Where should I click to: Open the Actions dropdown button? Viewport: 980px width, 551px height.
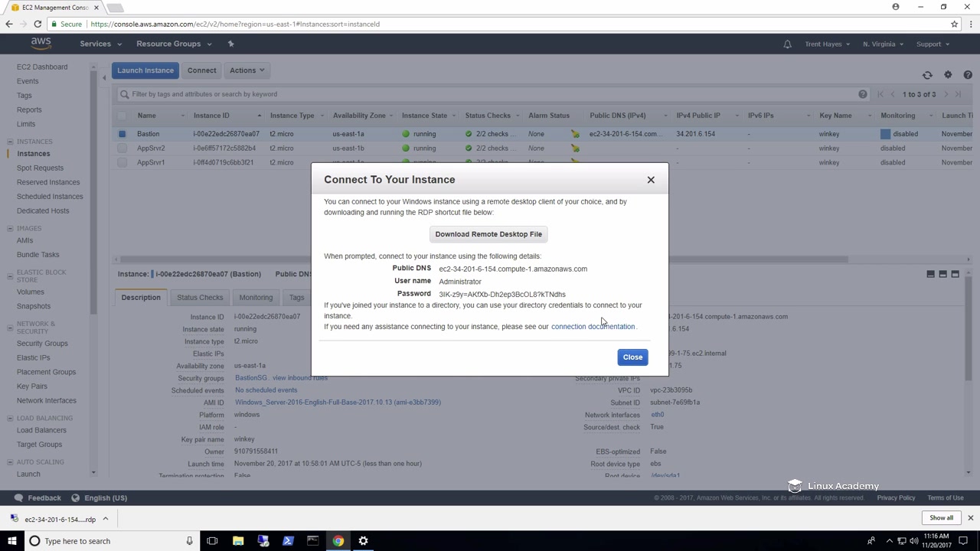click(x=247, y=70)
